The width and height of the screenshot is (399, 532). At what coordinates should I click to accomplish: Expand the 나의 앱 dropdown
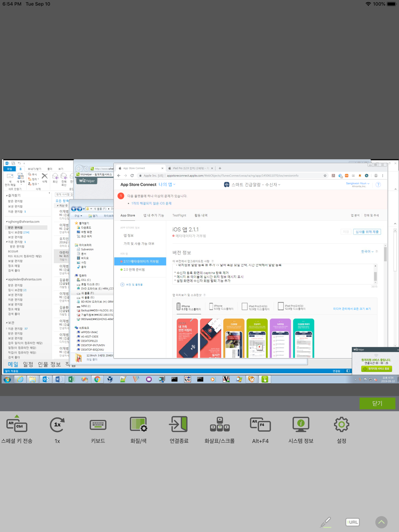[167, 185]
